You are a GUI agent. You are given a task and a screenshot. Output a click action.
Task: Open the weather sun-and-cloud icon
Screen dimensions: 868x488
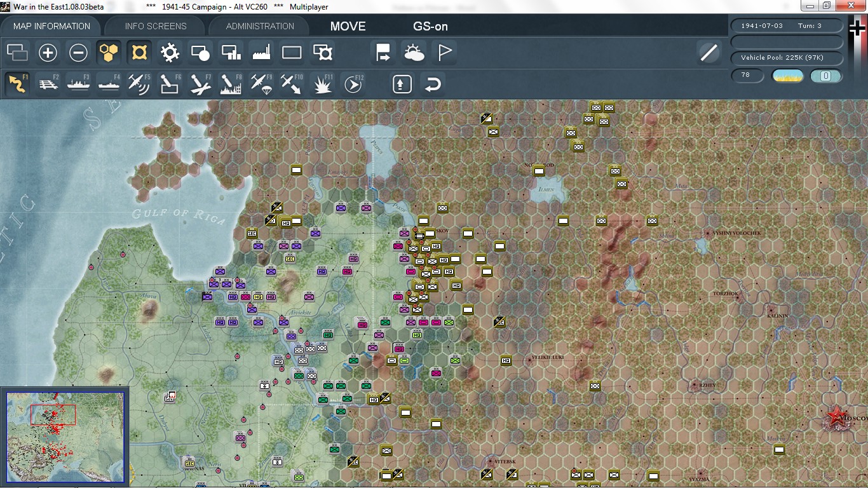pos(414,53)
